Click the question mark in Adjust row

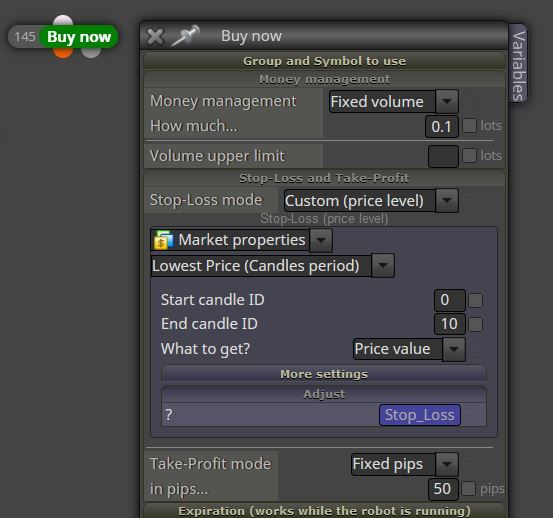tap(169, 415)
